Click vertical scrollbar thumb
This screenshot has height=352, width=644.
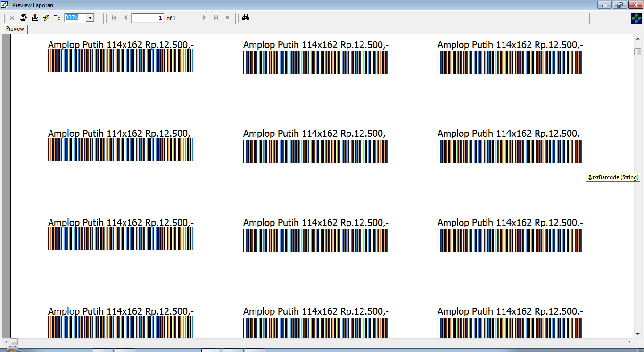point(638,51)
